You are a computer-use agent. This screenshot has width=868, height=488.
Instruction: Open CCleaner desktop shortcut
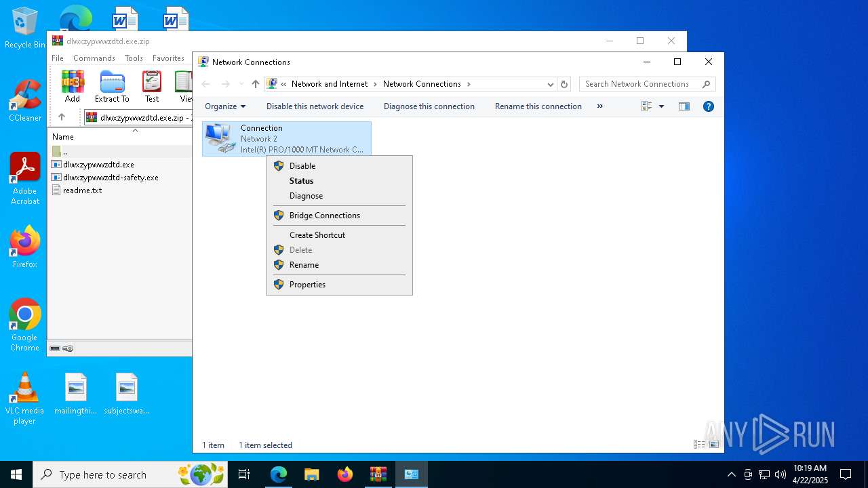click(x=25, y=101)
